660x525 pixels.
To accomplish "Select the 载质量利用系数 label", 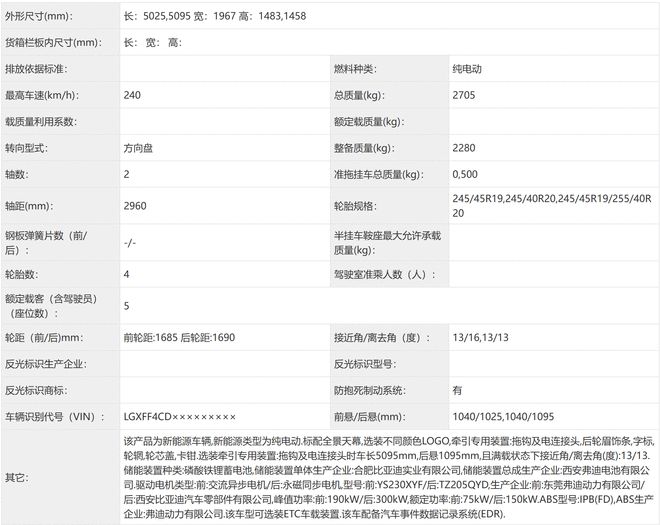I will pyautogui.click(x=41, y=122).
